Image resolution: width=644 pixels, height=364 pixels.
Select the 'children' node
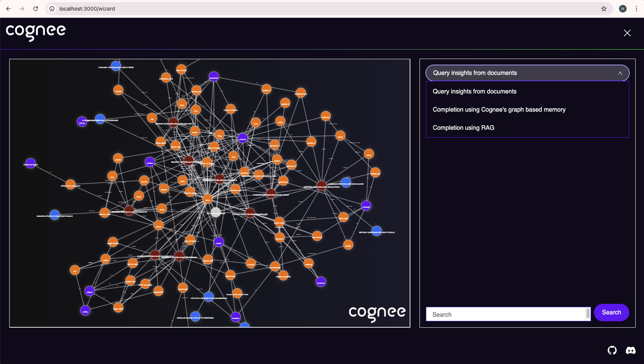tap(326, 116)
